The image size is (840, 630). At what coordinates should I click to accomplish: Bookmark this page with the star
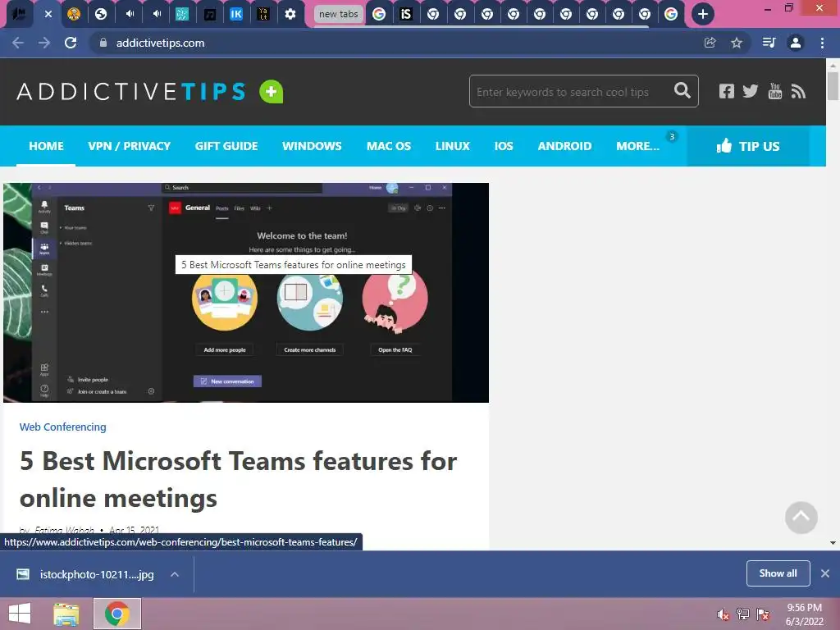[x=737, y=43]
